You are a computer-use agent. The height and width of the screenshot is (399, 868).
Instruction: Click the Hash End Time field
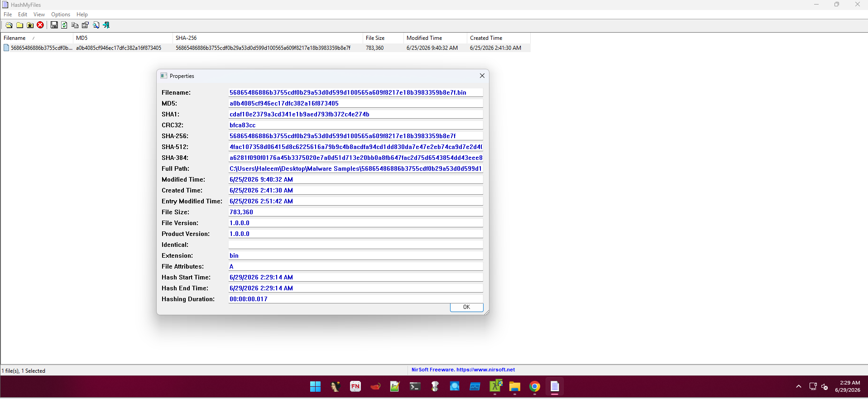(x=355, y=288)
